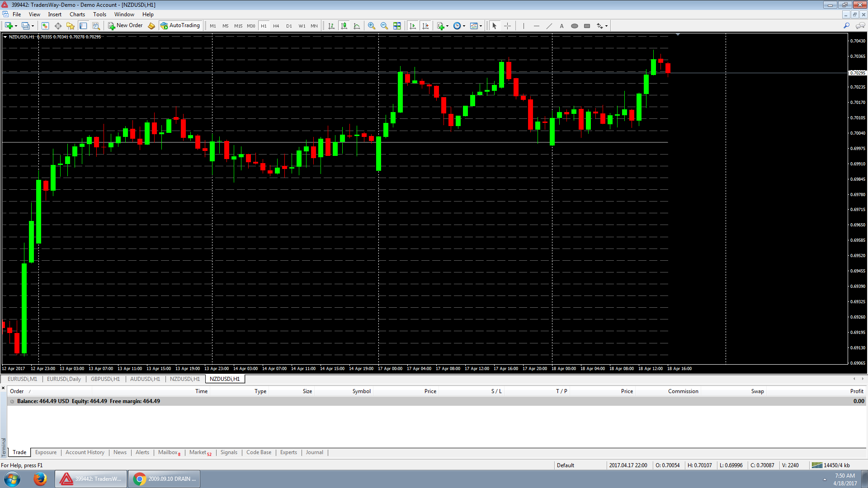Select the Crosshair tool
Image resolution: width=868 pixels, height=488 pixels.
(507, 26)
